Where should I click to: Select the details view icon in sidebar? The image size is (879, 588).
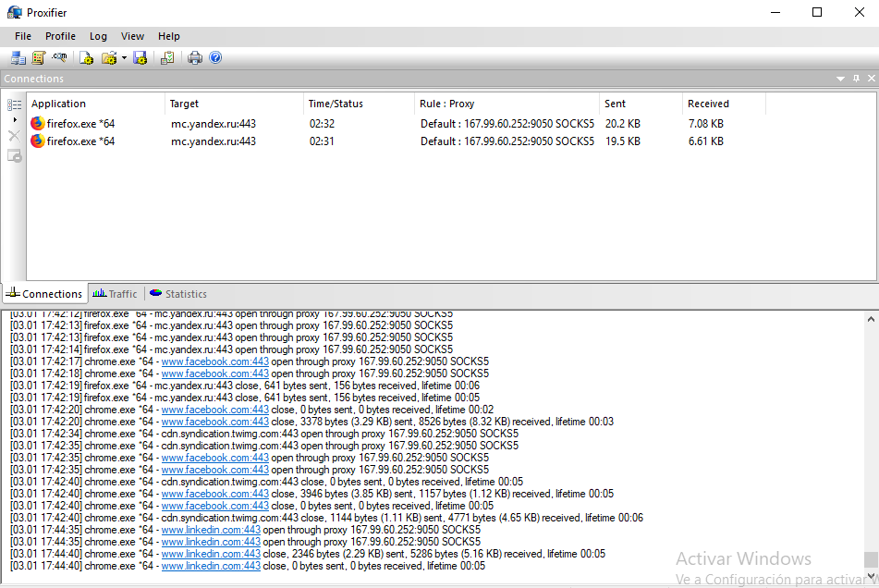click(x=13, y=104)
